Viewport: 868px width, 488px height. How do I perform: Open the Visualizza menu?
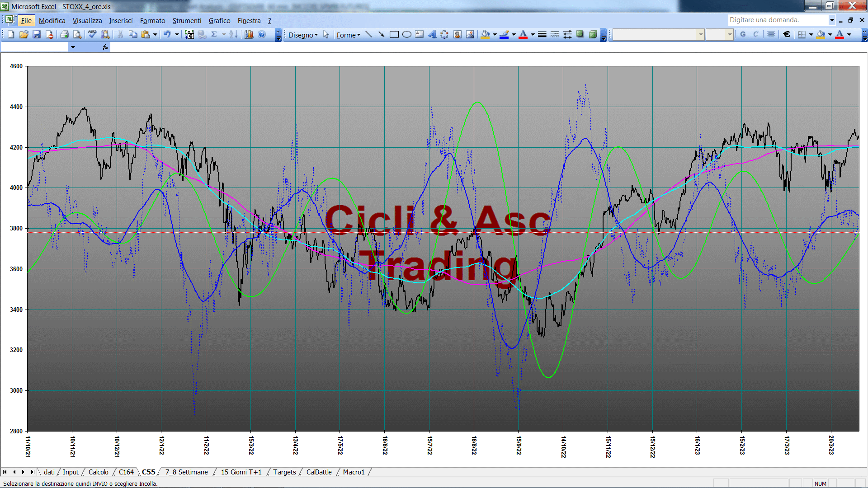tap(87, 20)
